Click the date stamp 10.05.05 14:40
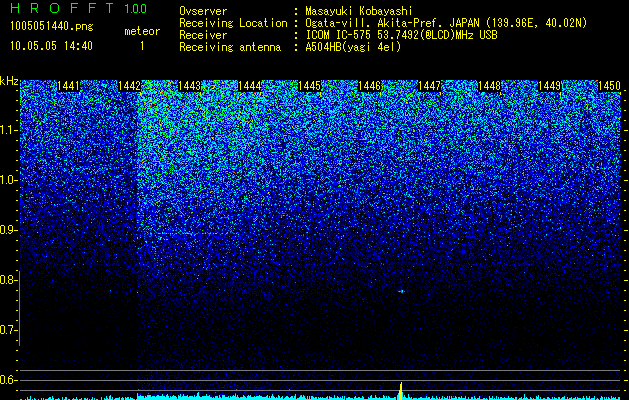Image resolution: width=629 pixels, height=400 pixels. coord(51,46)
